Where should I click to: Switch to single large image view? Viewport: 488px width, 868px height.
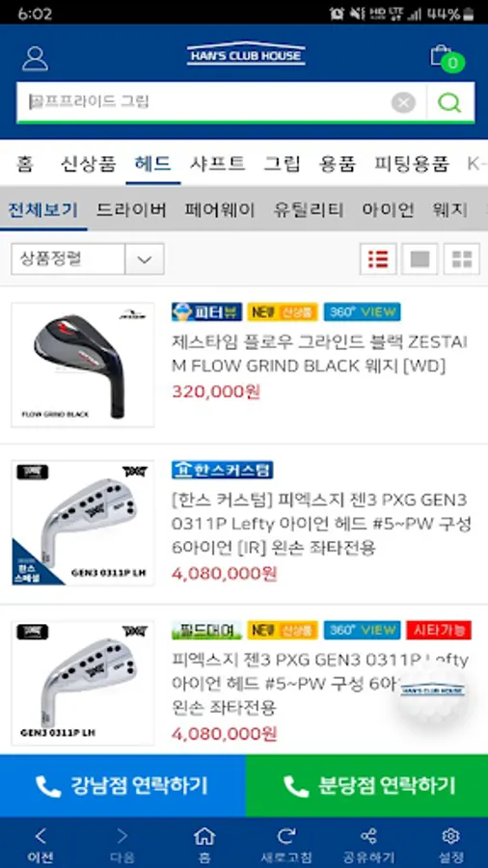coord(420,258)
